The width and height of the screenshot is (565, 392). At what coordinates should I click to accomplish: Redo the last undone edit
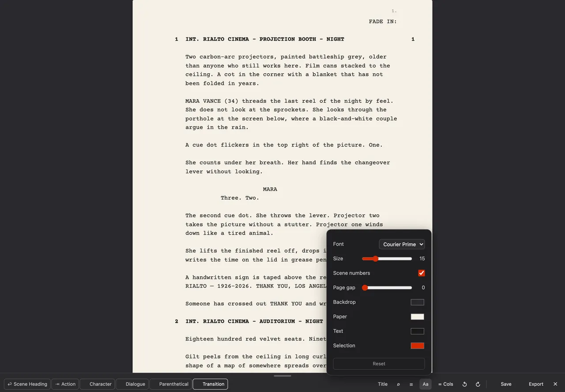[x=478, y=384]
